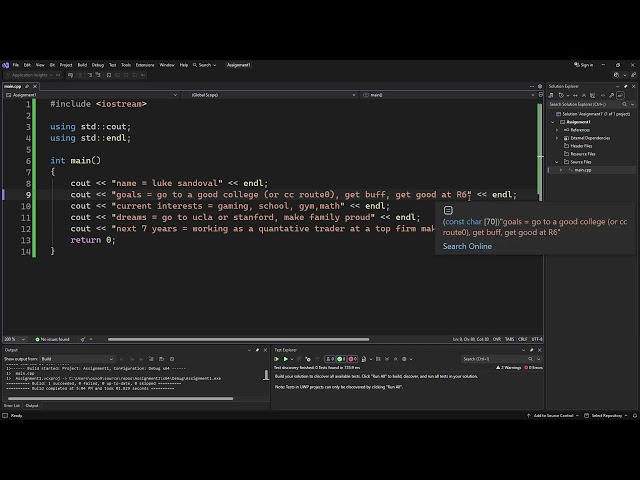Toggle Word Wrap icon in Output panel
The width and height of the screenshot is (640, 480).
[162, 359]
